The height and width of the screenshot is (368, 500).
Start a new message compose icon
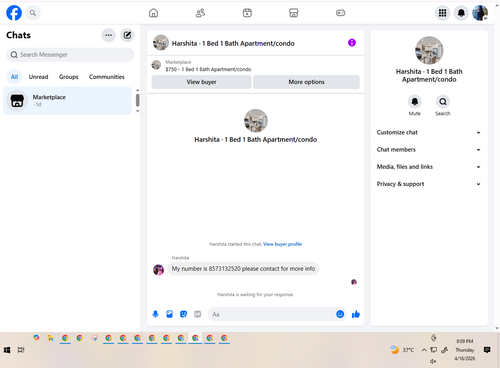pos(127,35)
